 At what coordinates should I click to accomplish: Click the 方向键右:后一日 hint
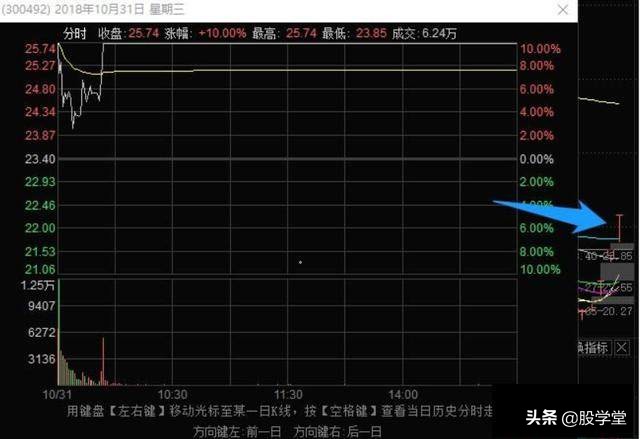pyautogui.click(x=337, y=431)
